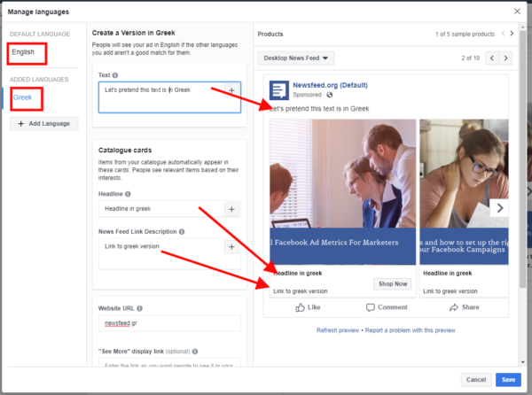Open the Desktop News Feed dropdown
This screenshot has height=395, width=532.
coord(297,58)
